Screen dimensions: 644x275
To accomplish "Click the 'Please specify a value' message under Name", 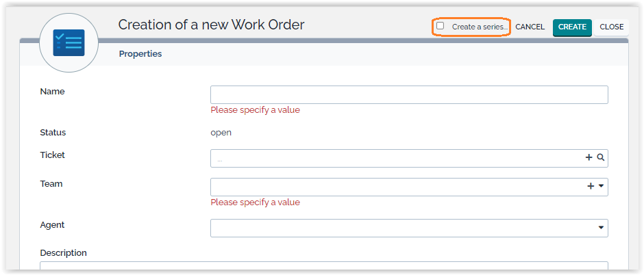I will coord(255,110).
